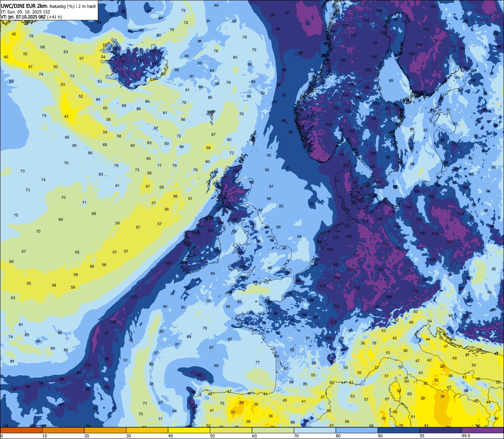
Task: Click the 60–70 pale green legend swatch
Action: [x=273, y=430]
